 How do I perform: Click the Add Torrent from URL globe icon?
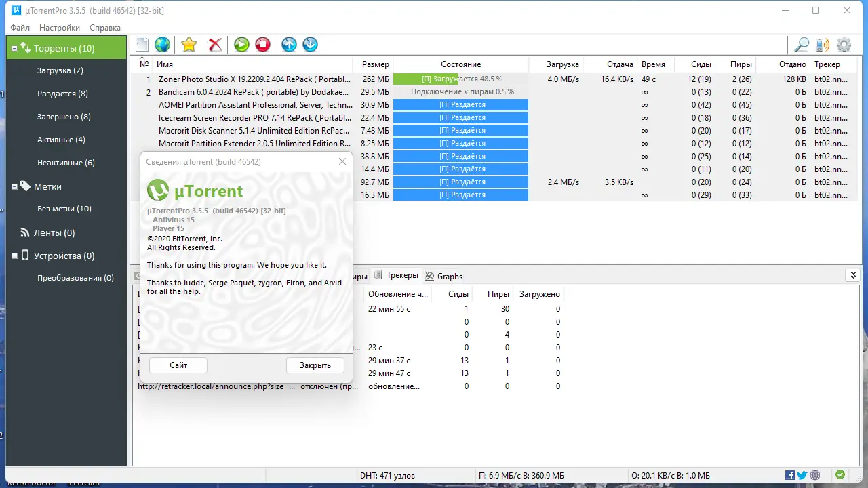162,45
